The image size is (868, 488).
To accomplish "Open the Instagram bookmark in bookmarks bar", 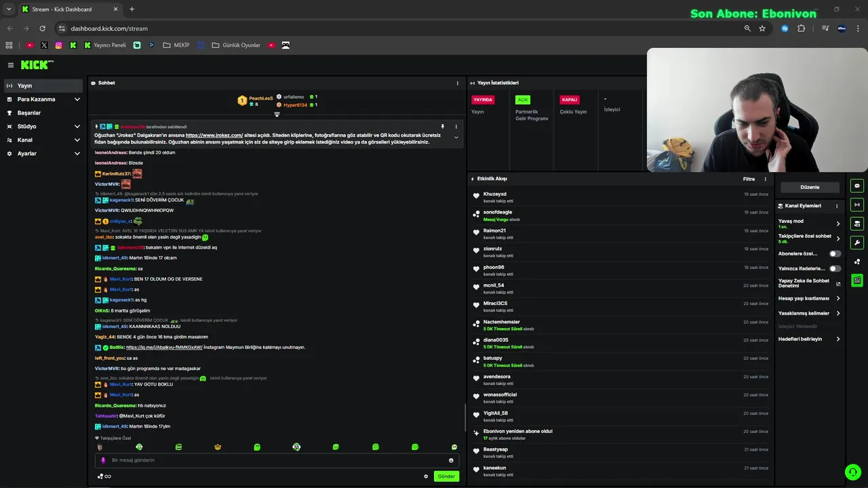I will pos(59,45).
